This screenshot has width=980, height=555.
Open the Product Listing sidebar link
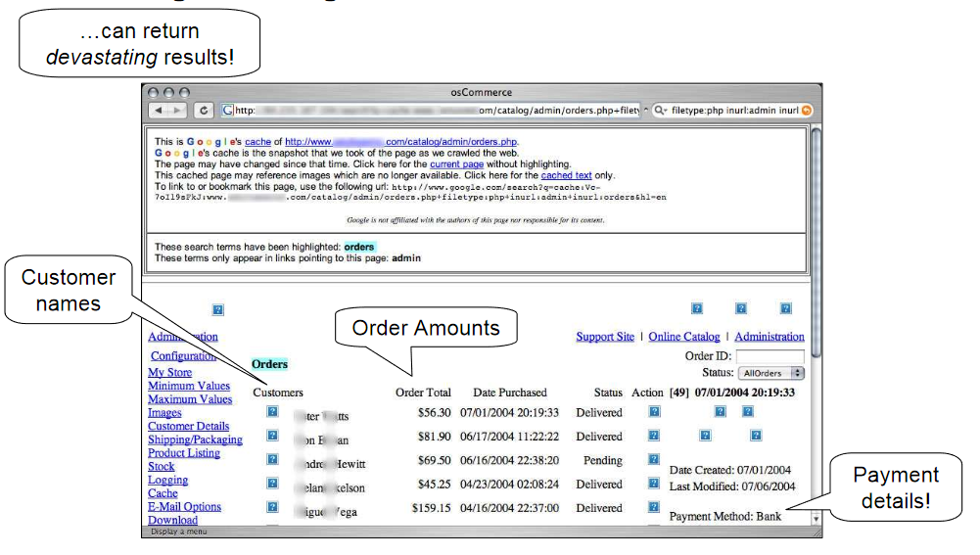click(x=184, y=453)
